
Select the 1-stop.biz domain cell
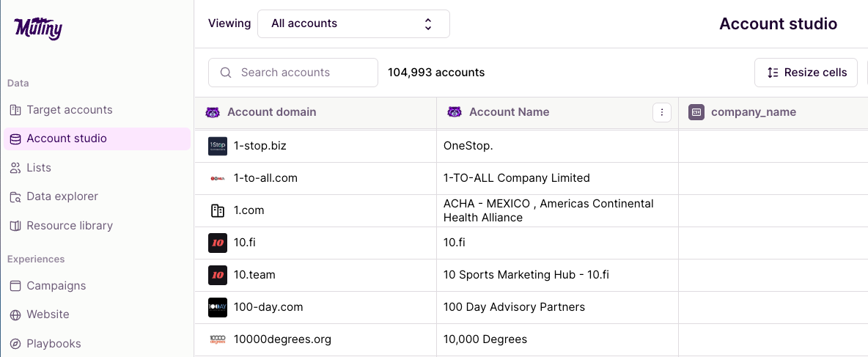click(x=315, y=146)
